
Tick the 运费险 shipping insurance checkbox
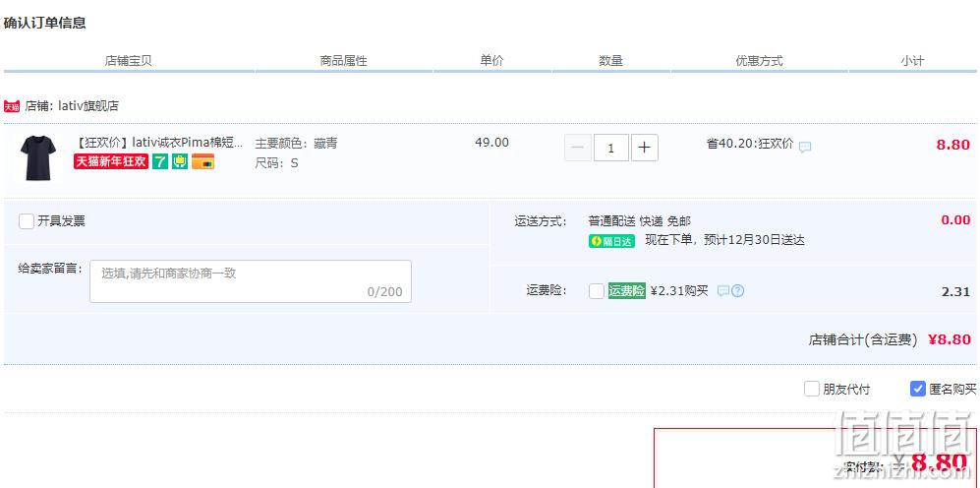(597, 291)
